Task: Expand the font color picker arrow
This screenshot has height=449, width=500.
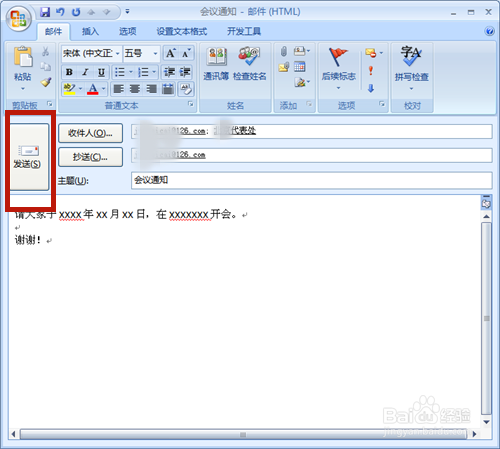Action: (104, 89)
